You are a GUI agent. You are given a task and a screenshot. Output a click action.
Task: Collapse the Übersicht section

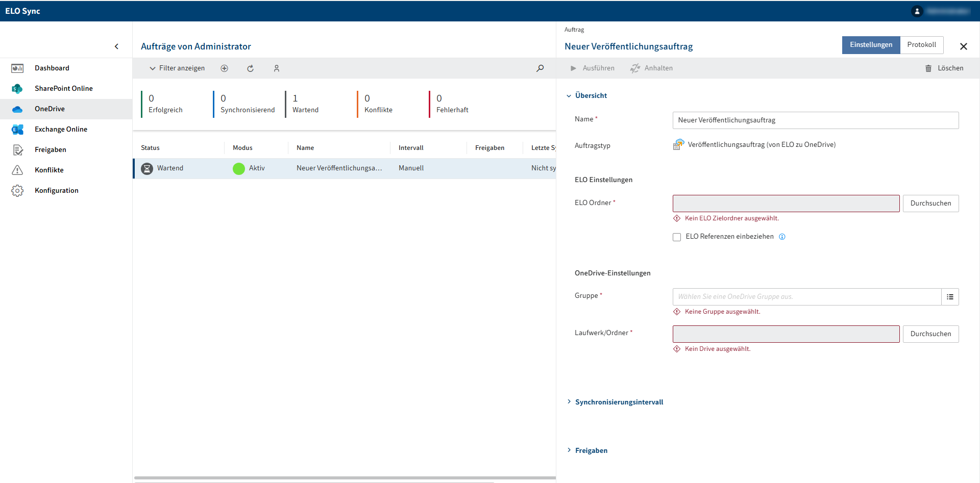[586, 96]
